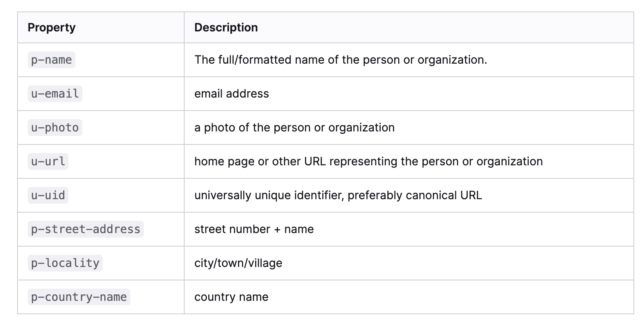Click the home page URL description text
Image resolution: width=644 pixels, height=329 pixels.
coord(368,161)
